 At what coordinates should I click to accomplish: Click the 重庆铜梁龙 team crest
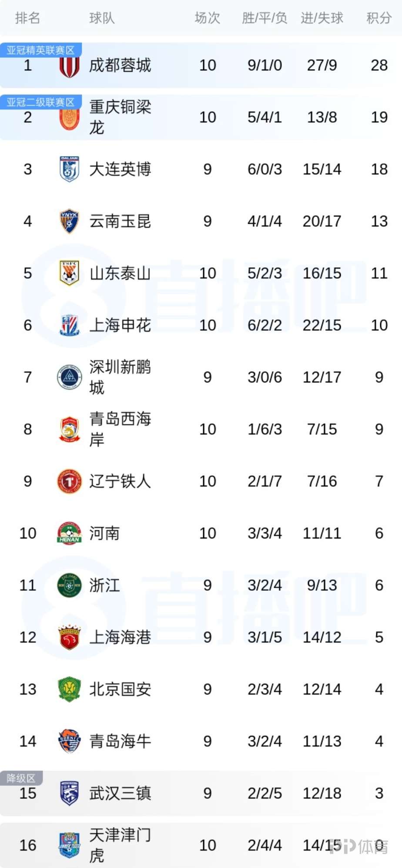(69, 118)
